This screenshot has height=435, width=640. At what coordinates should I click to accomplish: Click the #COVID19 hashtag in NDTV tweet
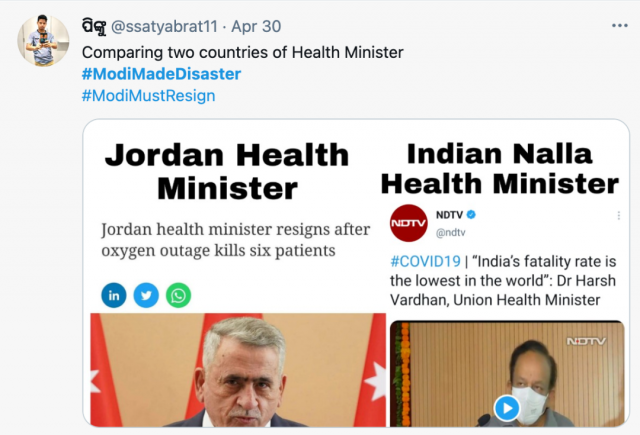[x=425, y=261]
